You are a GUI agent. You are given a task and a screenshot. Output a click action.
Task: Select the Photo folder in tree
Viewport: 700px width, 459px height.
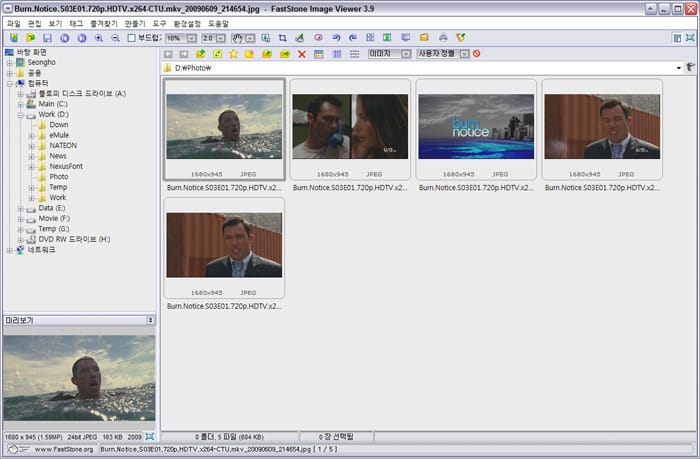(x=58, y=177)
